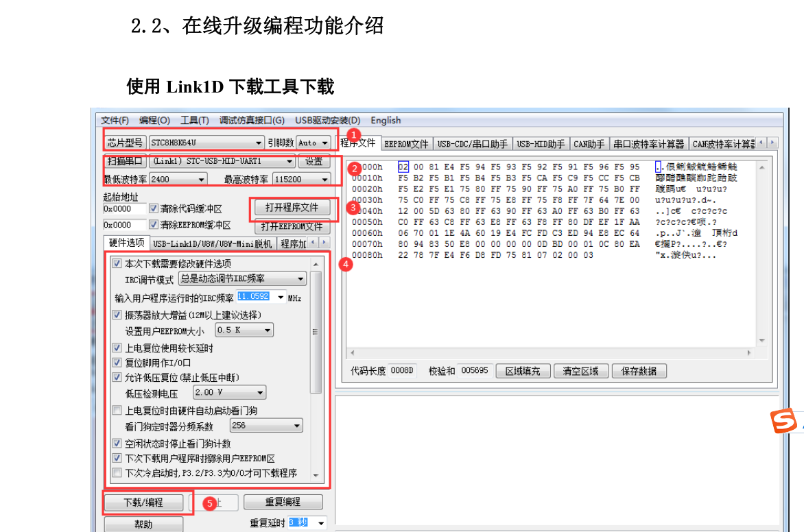Click hardware options scroll-up arrow

coord(316,265)
